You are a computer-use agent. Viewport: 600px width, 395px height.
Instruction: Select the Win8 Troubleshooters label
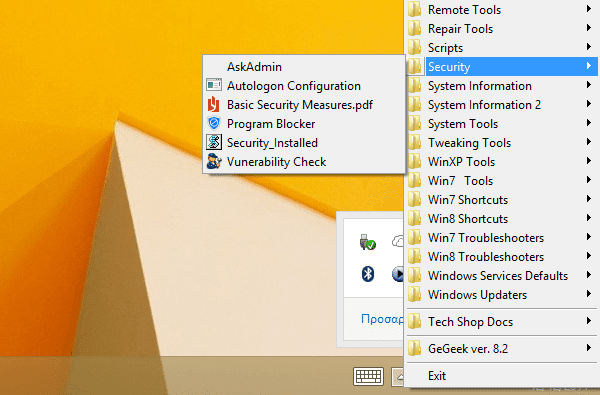tap(486, 257)
